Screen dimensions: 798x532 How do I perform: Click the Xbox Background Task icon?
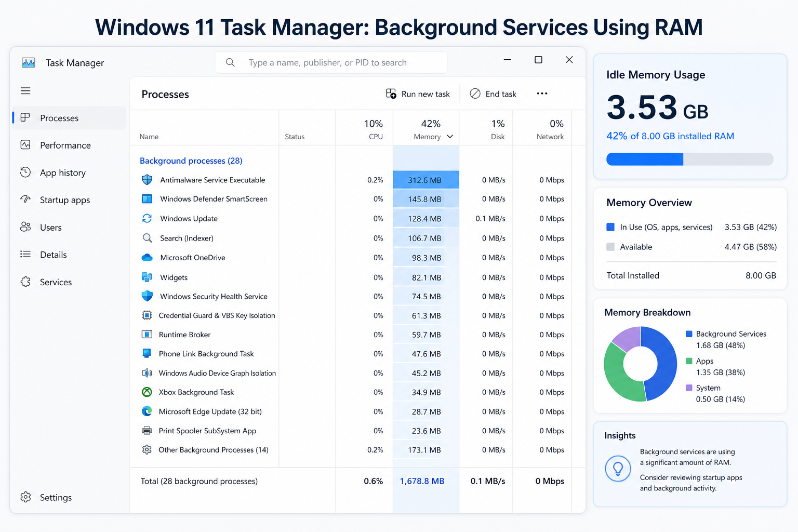(x=147, y=392)
